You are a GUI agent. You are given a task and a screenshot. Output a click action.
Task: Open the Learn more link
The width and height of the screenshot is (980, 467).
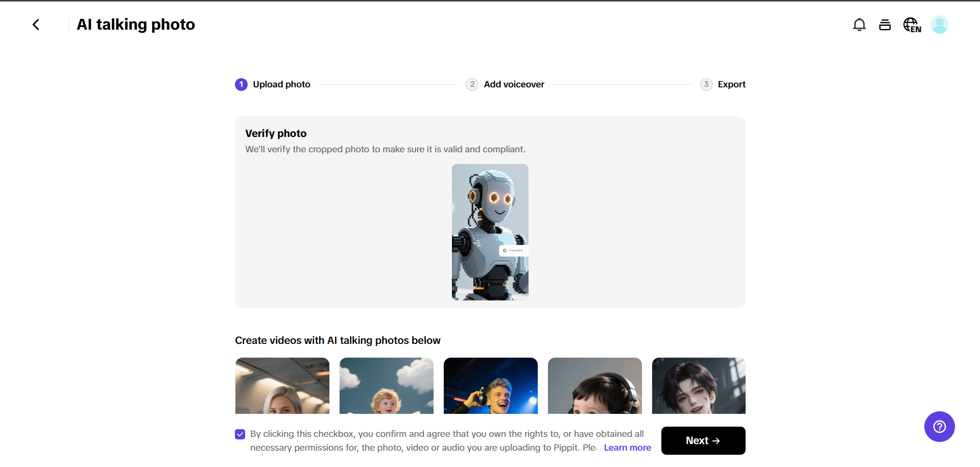point(627,448)
